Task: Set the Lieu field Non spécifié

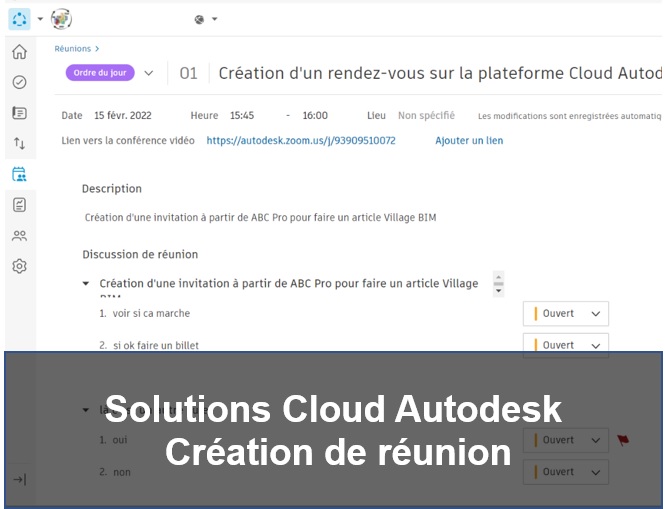Action: 426,115
